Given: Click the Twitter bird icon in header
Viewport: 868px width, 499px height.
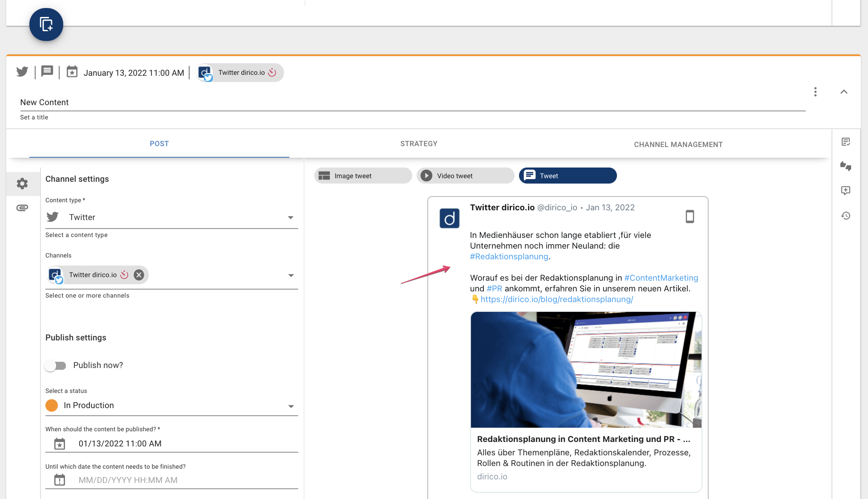Looking at the screenshot, I should (22, 72).
